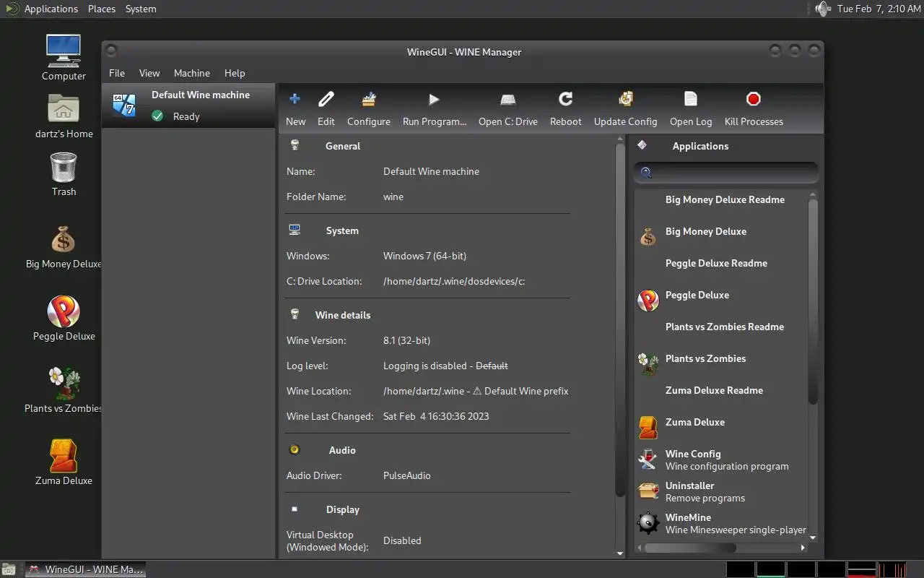Open the Applications panel menu
The image size is (924, 578).
[51, 9]
